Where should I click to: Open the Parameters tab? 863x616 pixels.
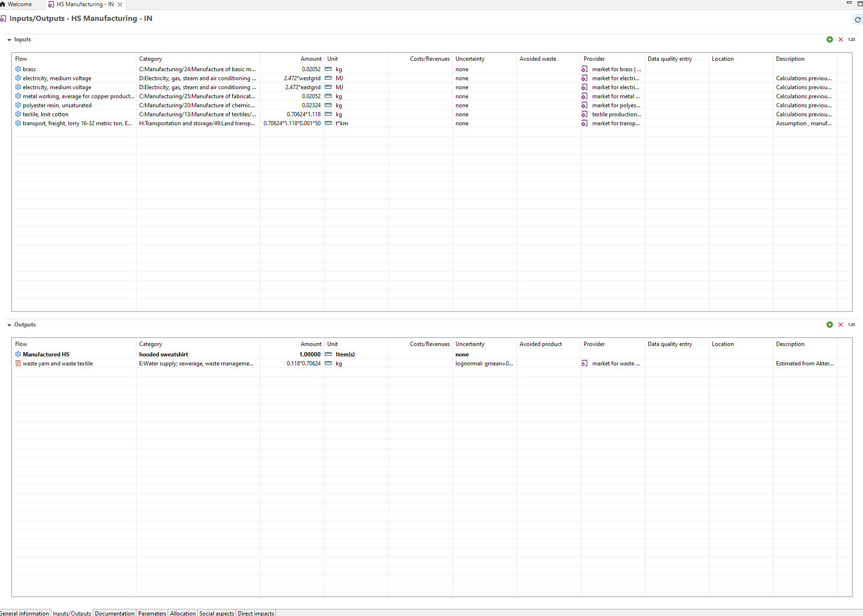point(152,613)
